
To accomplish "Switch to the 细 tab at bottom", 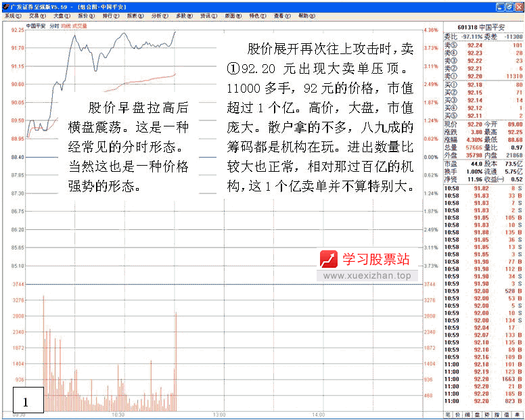I will tap(467, 415).
